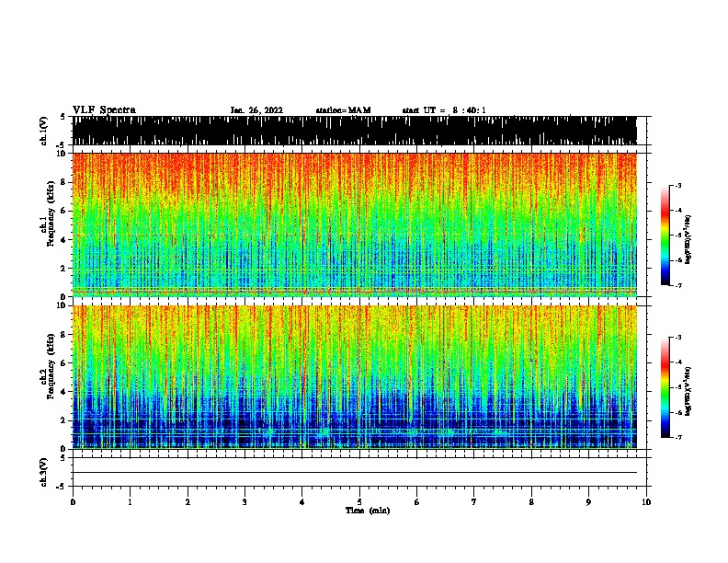Viewport: 728px width, 563px height.
Task: Click the "ch.1(V)" waveform axis label
Action: coord(44,131)
